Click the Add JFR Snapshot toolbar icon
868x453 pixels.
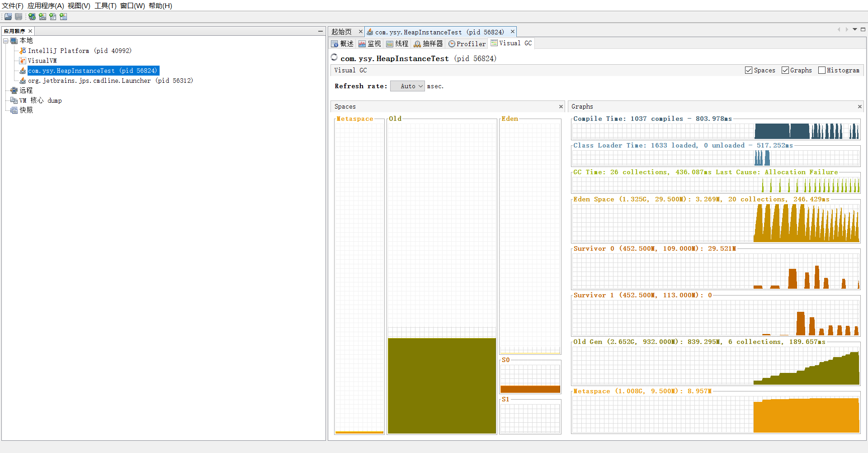(63, 17)
